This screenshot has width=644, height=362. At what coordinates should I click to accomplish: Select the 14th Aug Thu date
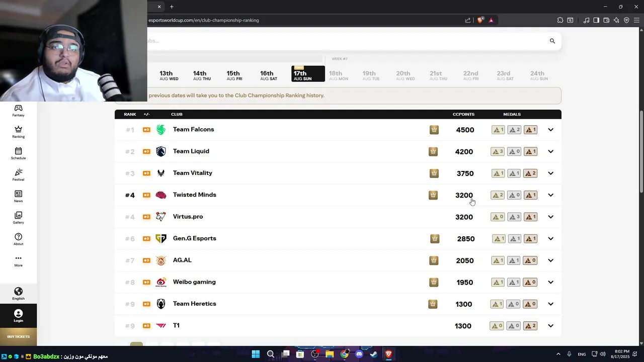point(202,75)
